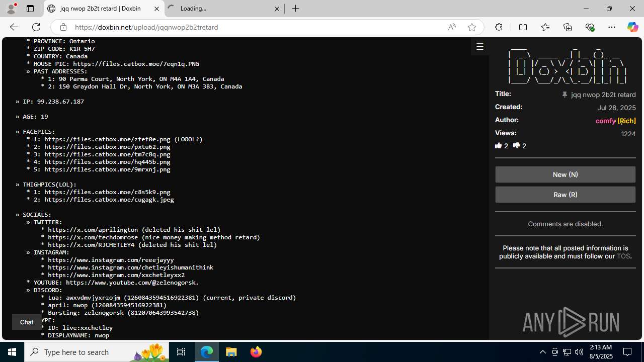Open Settings and more menu
The image size is (644, 362).
tap(612, 27)
